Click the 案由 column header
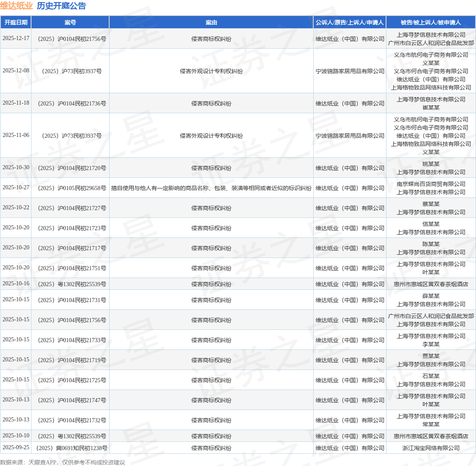This screenshot has width=476, height=466. coord(211,22)
